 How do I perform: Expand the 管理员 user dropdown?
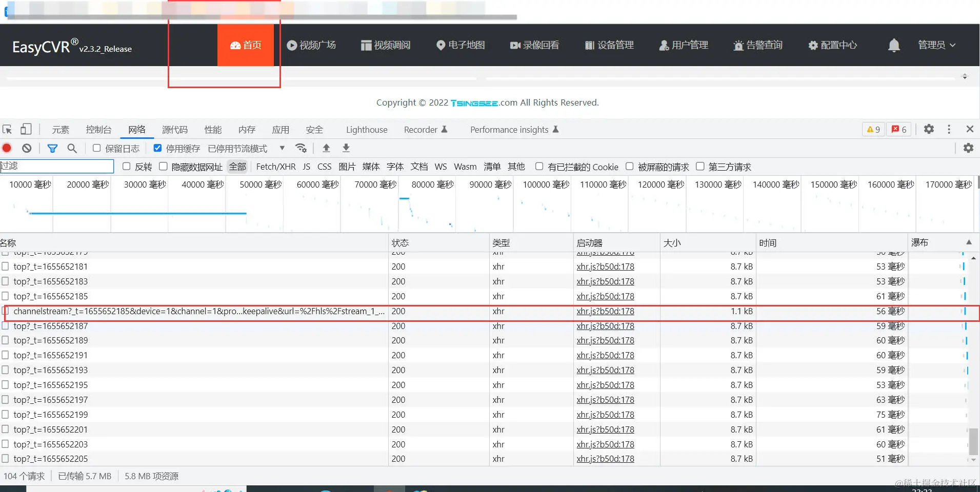coord(936,45)
